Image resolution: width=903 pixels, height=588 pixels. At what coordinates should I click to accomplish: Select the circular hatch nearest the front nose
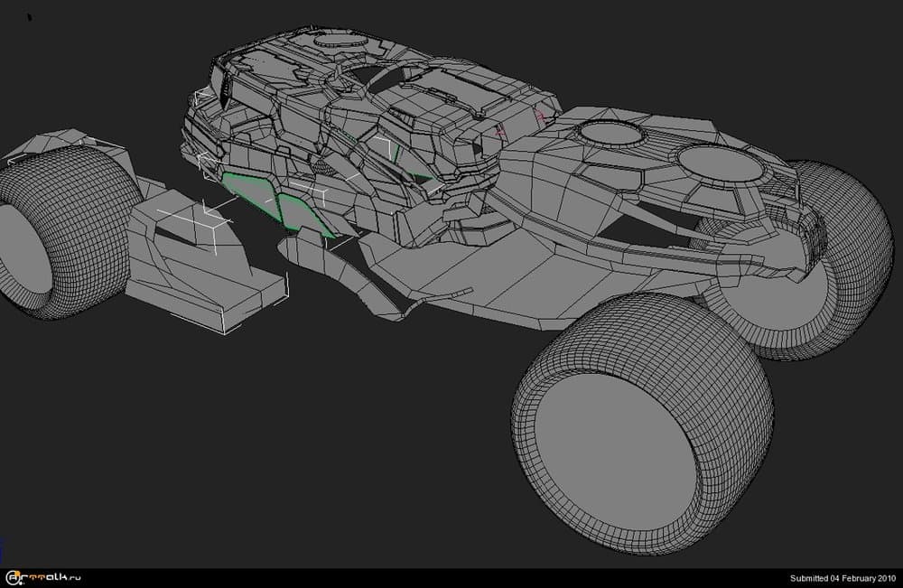[x=714, y=163]
